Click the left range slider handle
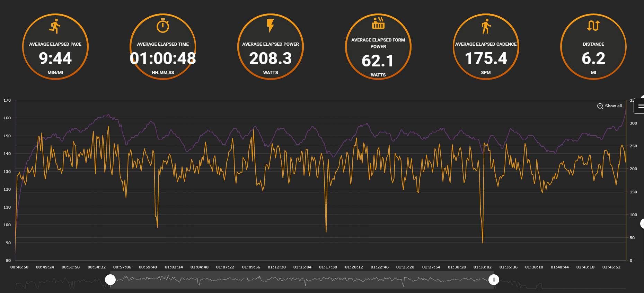644x293 pixels. click(111, 280)
